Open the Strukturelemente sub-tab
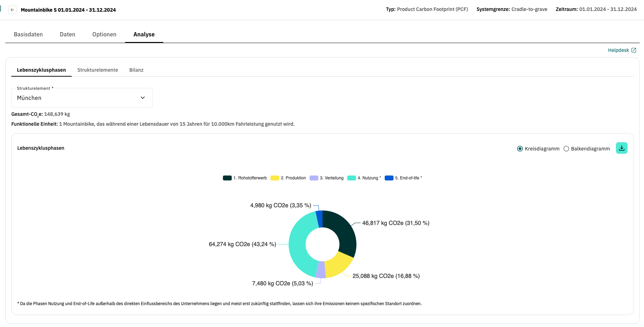The image size is (644, 327). pos(98,70)
